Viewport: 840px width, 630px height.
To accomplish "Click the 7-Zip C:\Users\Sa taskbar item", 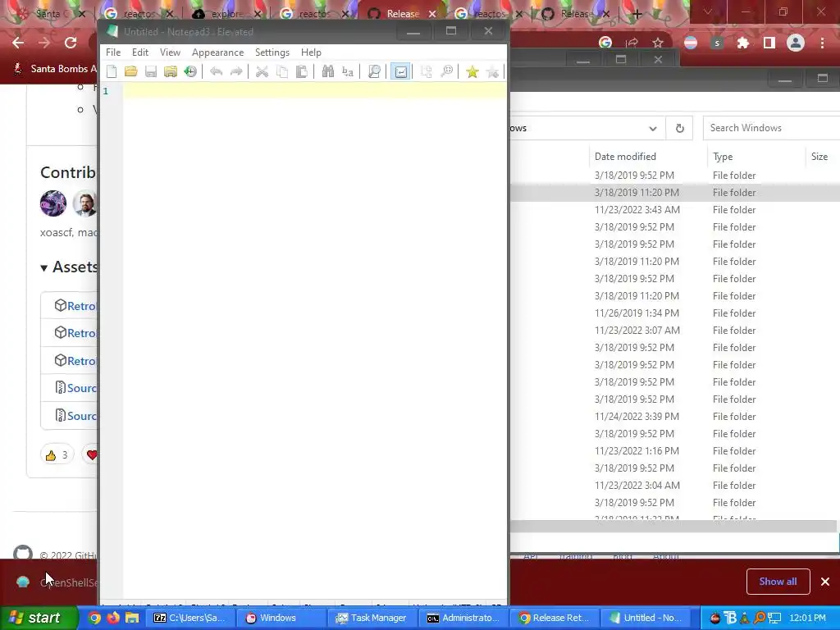I will click(189, 618).
